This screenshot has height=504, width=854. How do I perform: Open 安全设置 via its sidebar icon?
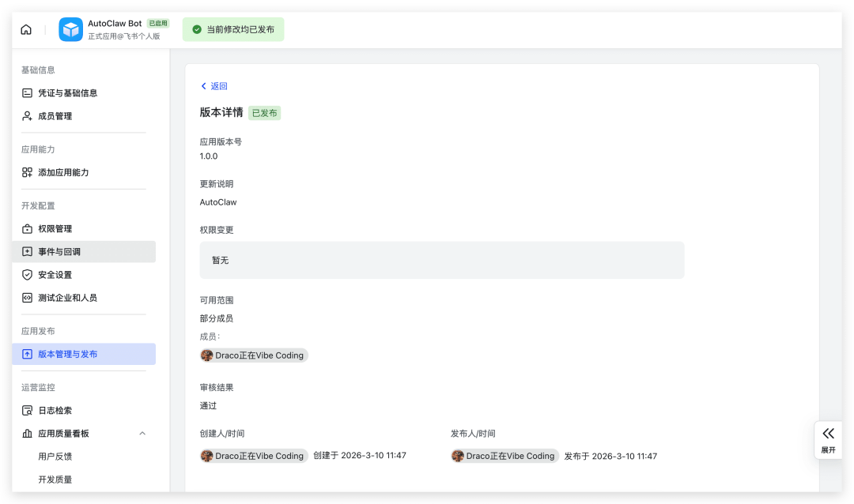click(x=26, y=274)
